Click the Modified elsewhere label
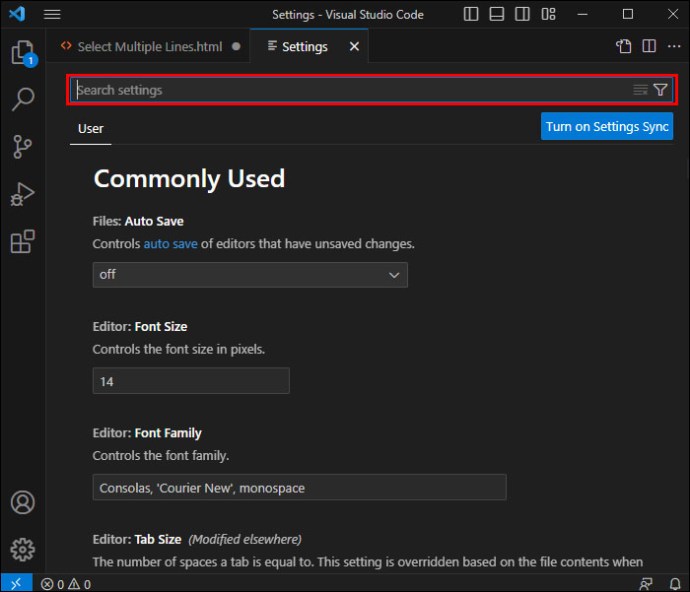The height and width of the screenshot is (592, 690). (x=245, y=540)
